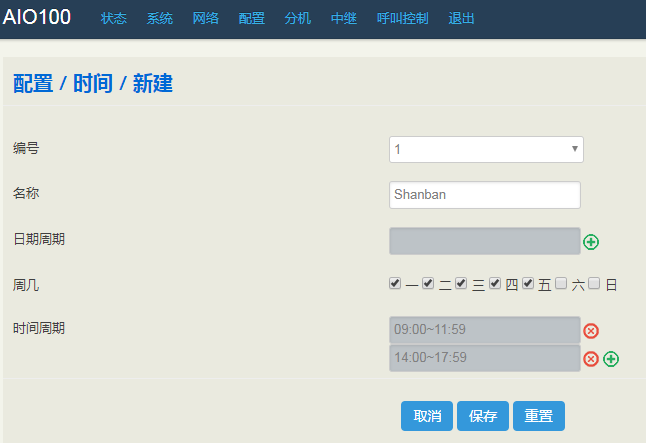This screenshot has height=443, width=646.
Task: Focus the 名称 field containing Shanban
Action: tap(485, 195)
